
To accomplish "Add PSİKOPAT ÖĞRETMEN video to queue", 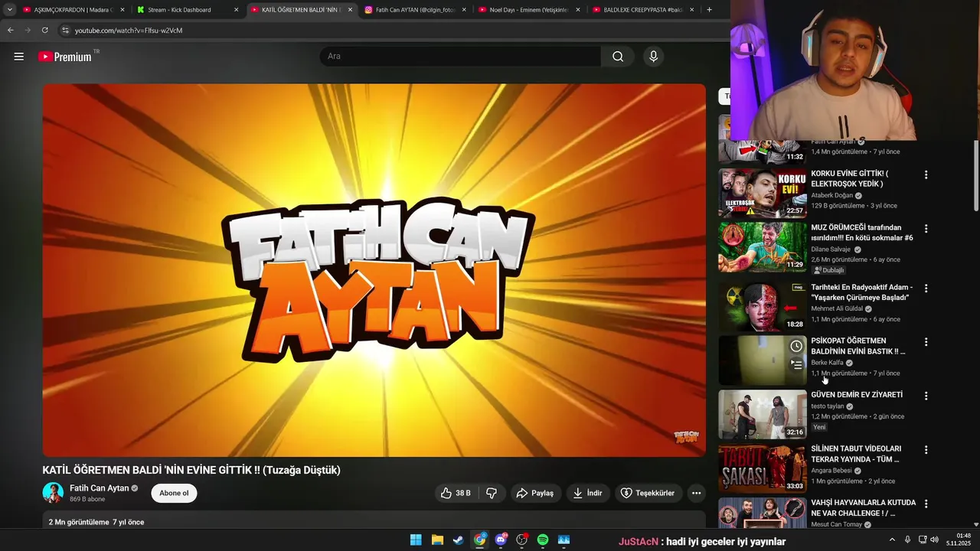I will [x=796, y=365].
